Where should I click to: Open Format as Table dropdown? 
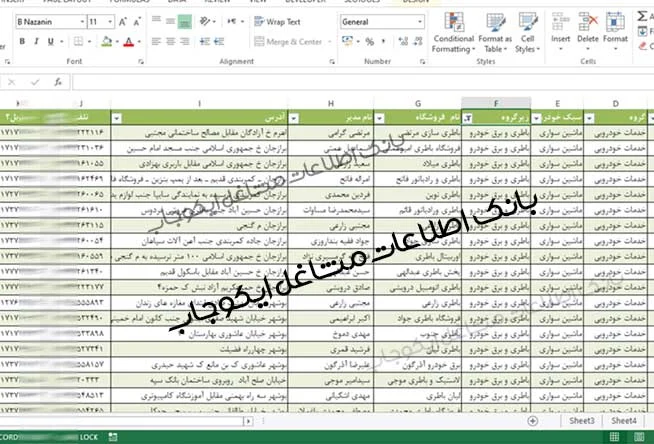(495, 33)
